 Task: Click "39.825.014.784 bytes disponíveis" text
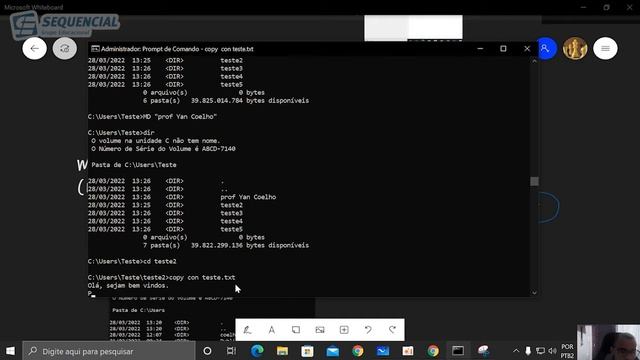[250, 101]
